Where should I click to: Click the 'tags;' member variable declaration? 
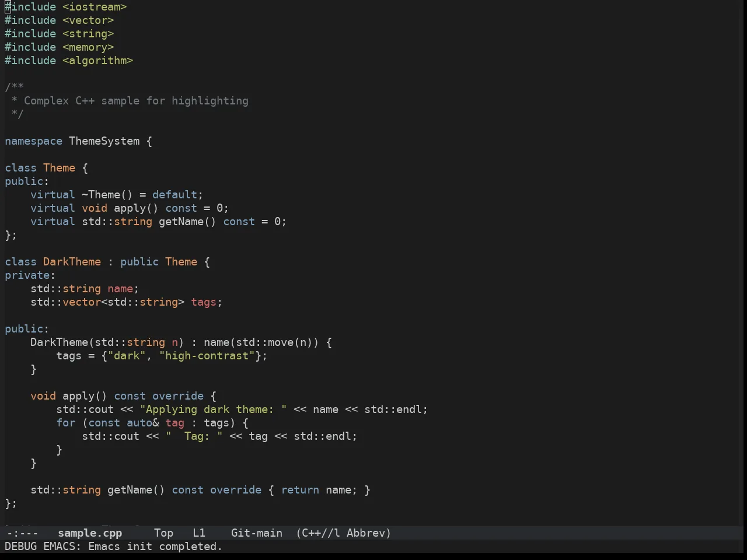point(207,302)
